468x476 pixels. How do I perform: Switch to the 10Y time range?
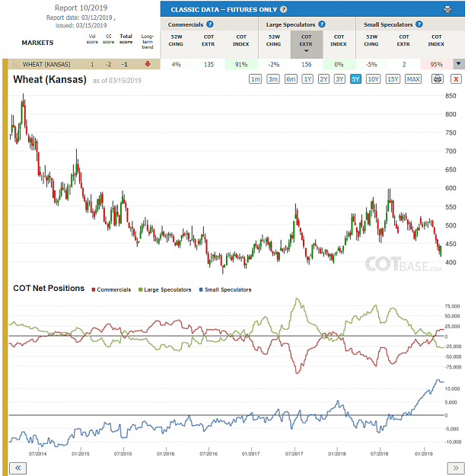[x=373, y=79]
